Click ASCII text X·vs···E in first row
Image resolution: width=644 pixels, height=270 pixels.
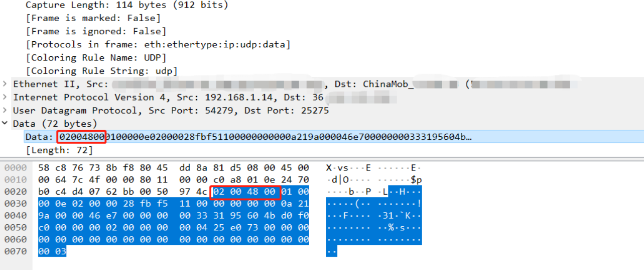point(348,168)
